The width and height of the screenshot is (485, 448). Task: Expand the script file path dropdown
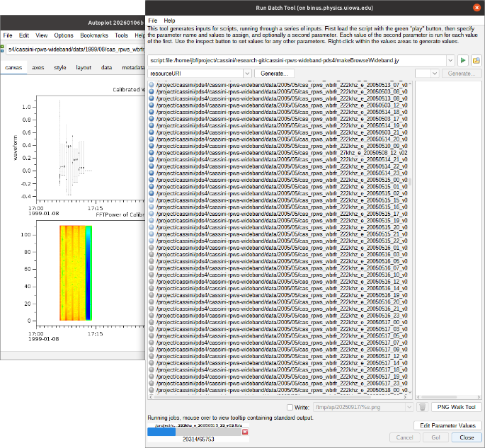tap(450, 62)
